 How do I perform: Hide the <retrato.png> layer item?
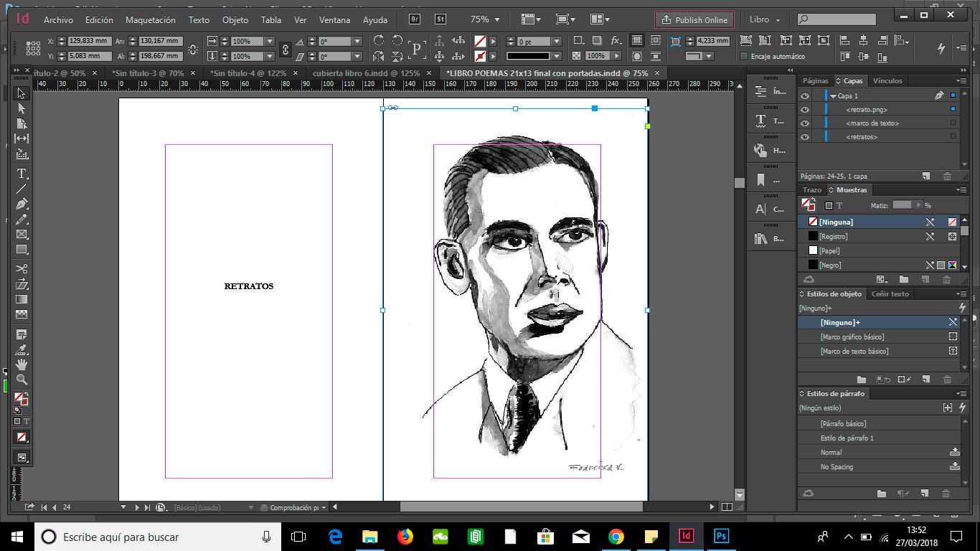(805, 109)
